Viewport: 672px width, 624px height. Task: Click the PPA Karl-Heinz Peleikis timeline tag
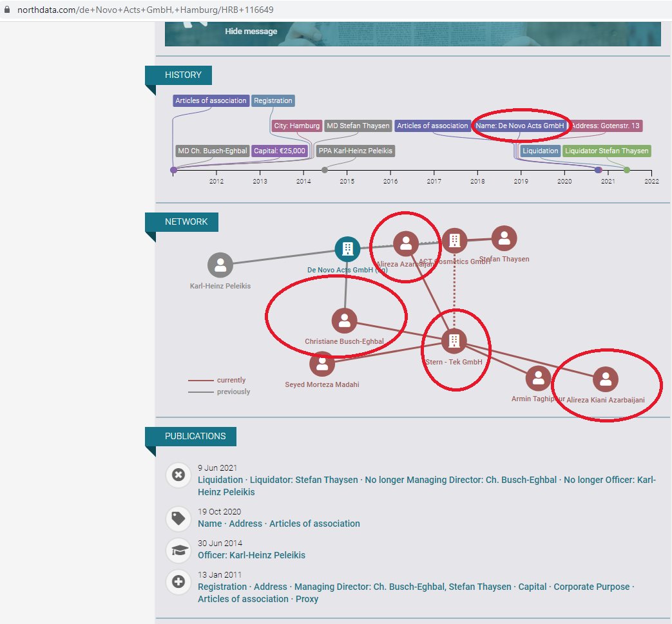[x=355, y=151]
